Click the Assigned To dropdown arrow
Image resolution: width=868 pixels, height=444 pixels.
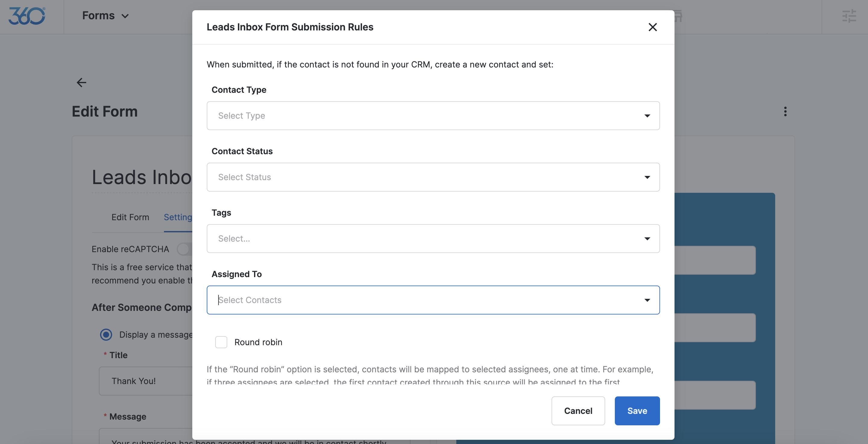[647, 300]
